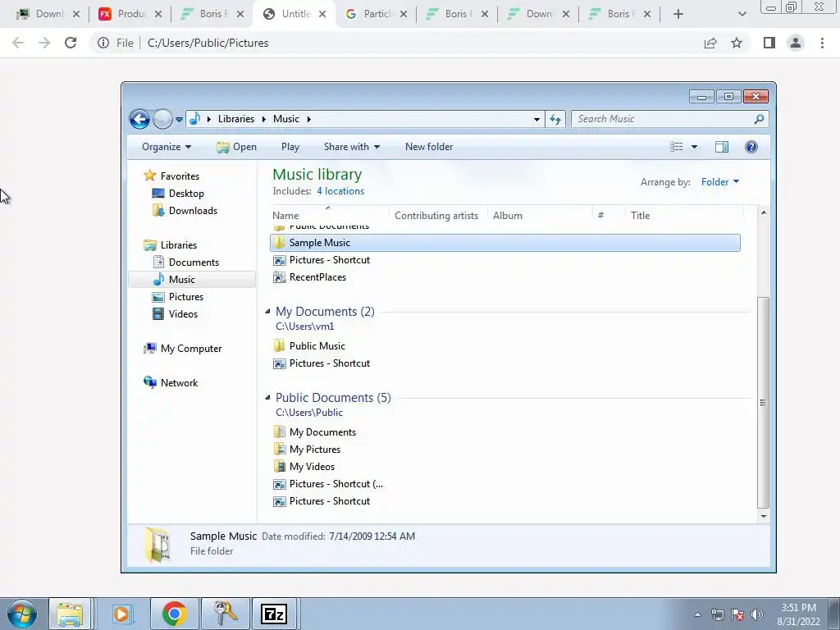This screenshot has width=840, height=630.
Task: Switch to the Produc FX tab
Action: (x=130, y=14)
